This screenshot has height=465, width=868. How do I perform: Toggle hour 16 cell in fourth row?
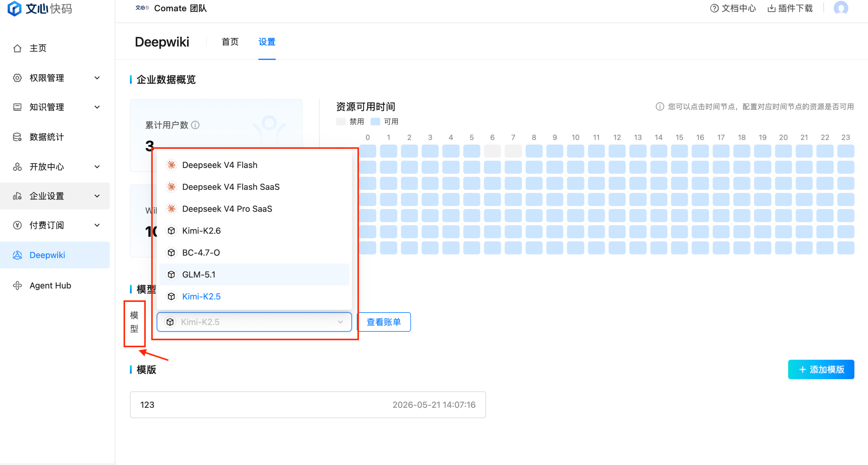click(x=700, y=200)
